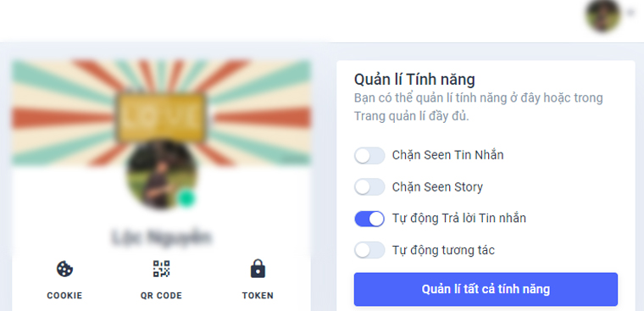Viewport: 644px width, 311px height.
Task: Select the COOKIE text label
Action: [64, 296]
